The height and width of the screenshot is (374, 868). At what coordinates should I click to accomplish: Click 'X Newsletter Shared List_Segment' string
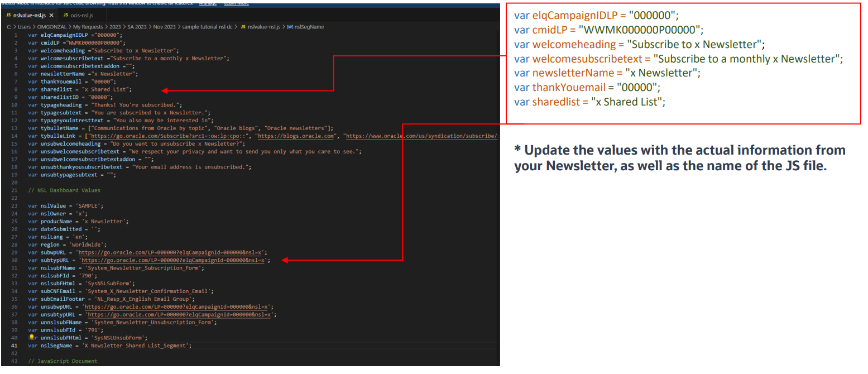[x=136, y=346]
